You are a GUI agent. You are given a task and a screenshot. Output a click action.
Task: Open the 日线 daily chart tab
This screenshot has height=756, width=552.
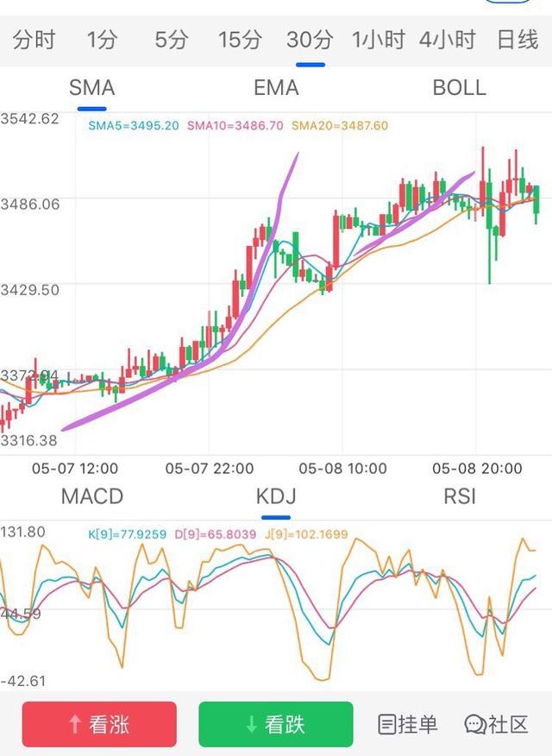[517, 40]
